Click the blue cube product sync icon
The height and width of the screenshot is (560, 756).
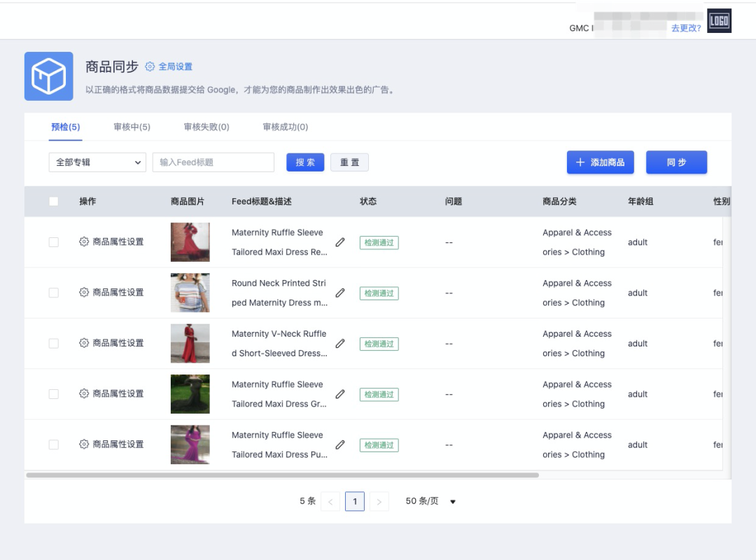pyautogui.click(x=49, y=76)
